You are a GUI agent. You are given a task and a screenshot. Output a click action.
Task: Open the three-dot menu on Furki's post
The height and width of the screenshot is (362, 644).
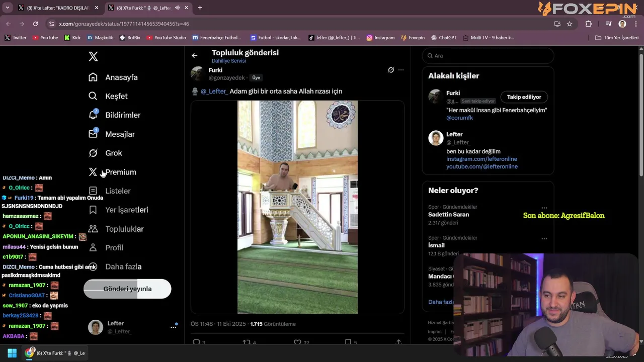click(x=401, y=70)
